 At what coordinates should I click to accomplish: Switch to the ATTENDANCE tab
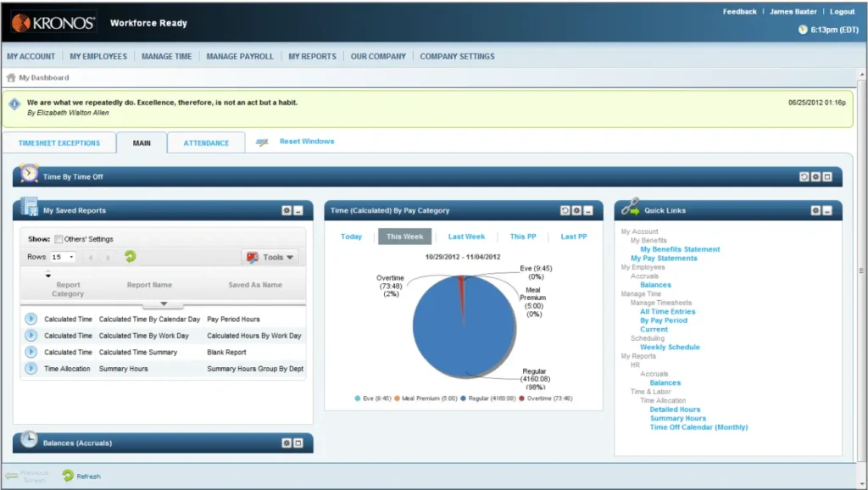click(205, 142)
